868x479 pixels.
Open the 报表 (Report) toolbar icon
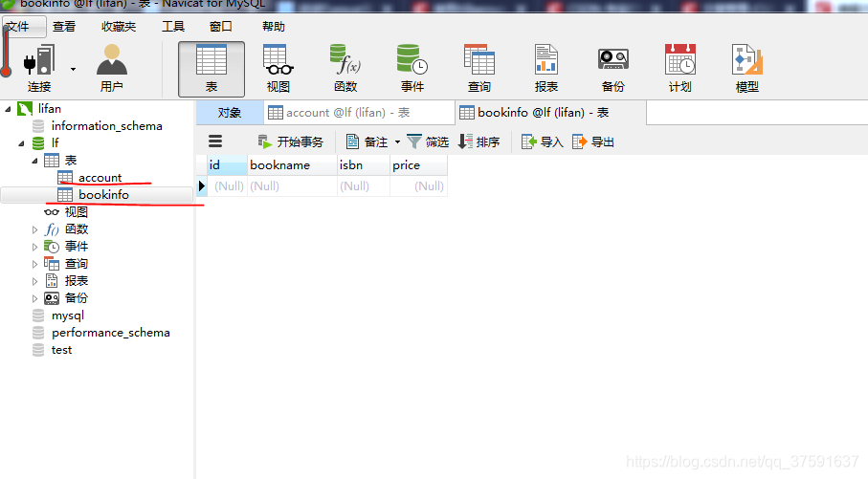pyautogui.click(x=546, y=69)
